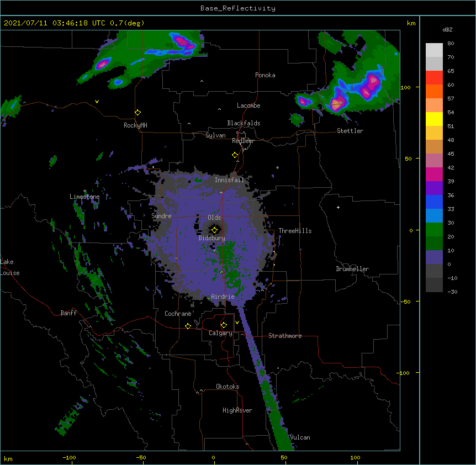Click the storm cell at top center of map
Viewport: 476px width, 465px height.
click(x=184, y=44)
